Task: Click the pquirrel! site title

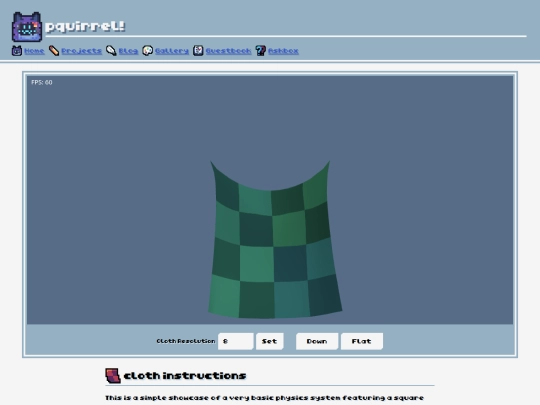Action: tap(85, 26)
